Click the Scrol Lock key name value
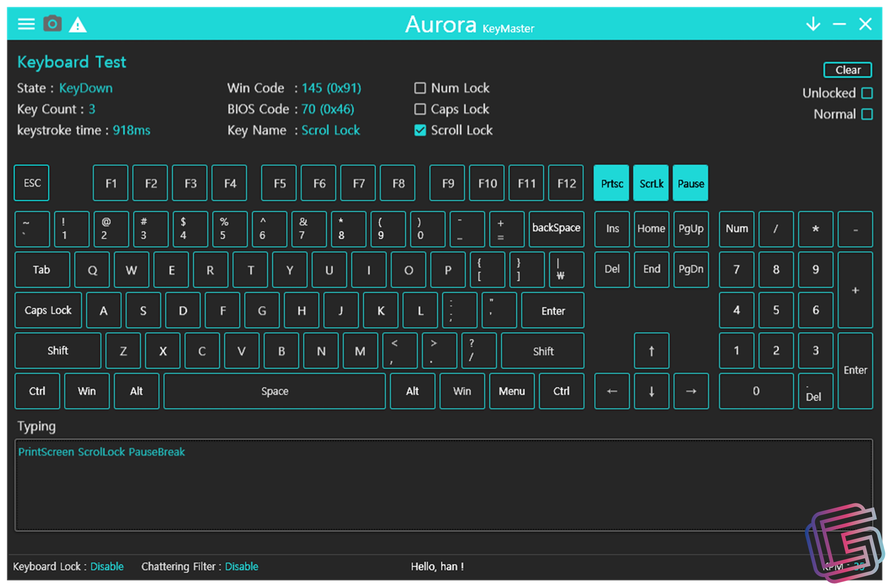 click(x=331, y=130)
